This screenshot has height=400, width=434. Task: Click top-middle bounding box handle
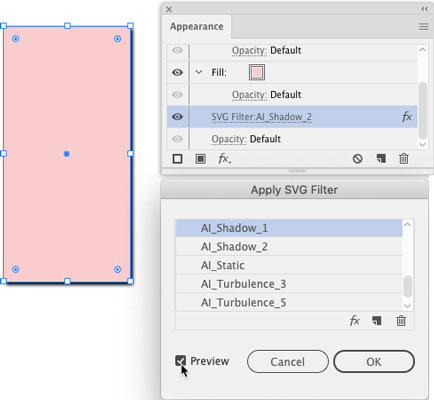[x=67, y=26]
